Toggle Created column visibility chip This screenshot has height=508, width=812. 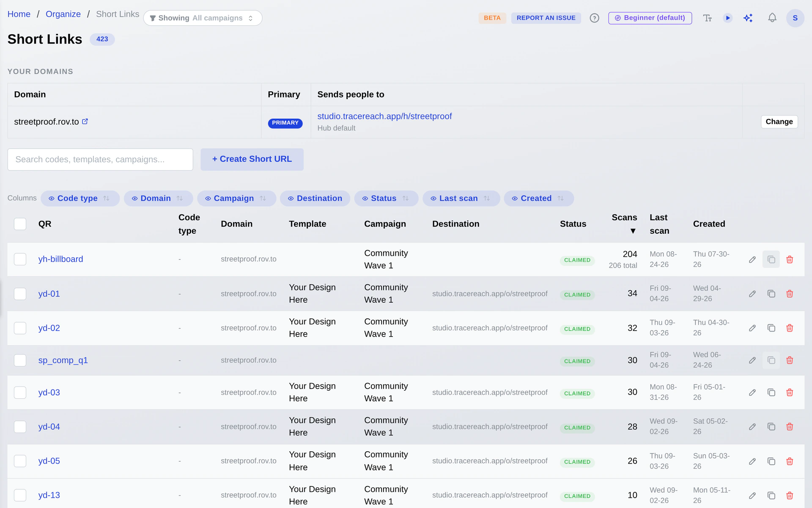click(x=539, y=199)
